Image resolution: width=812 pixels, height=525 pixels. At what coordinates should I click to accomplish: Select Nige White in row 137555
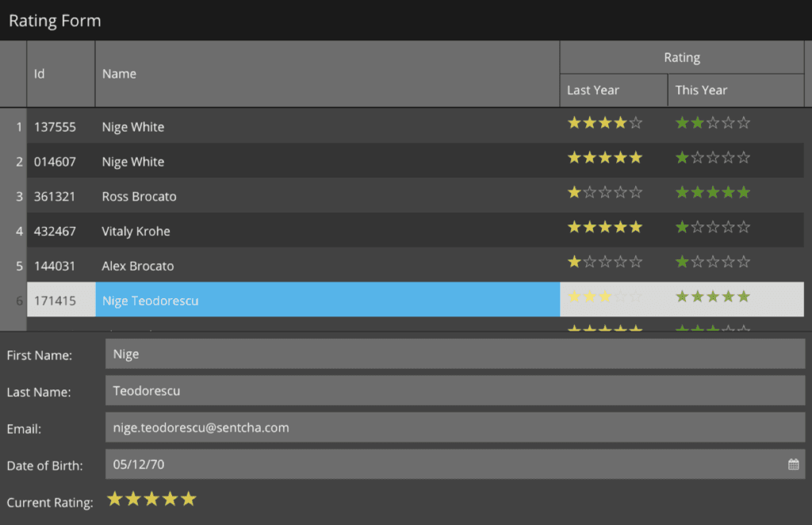click(327, 127)
